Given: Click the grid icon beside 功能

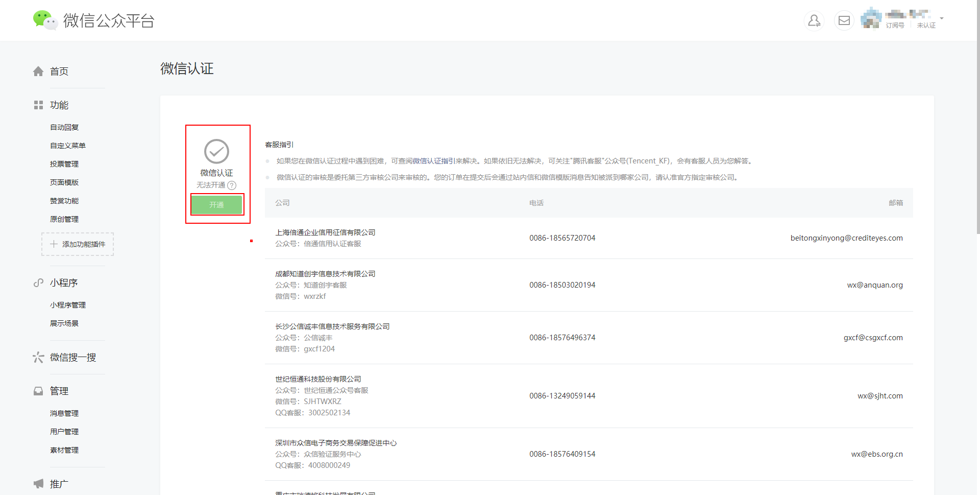Looking at the screenshot, I should (38, 105).
